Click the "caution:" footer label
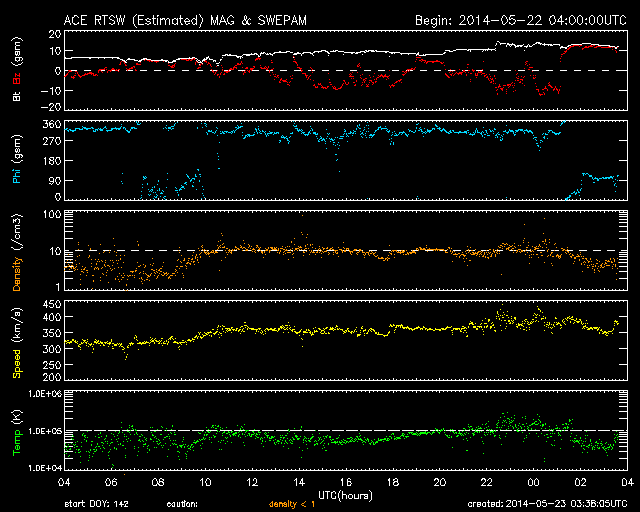The image size is (640, 512). [182, 504]
